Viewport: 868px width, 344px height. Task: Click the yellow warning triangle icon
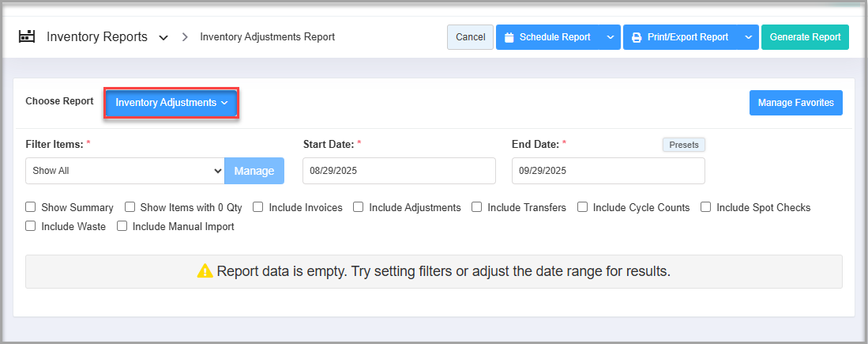(205, 271)
